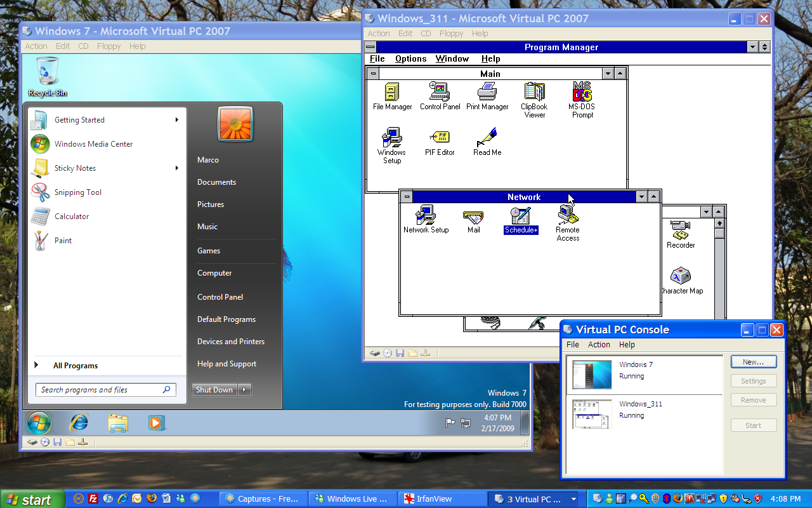Open the Recycle Bin in Windows 7
The height and width of the screenshot is (508, 812).
pyautogui.click(x=48, y=75)
